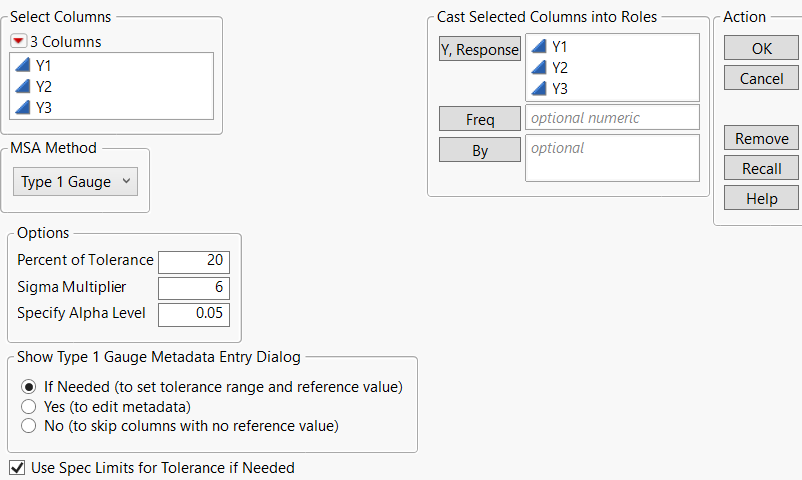Select Y3 continuous icon in Select Columns
The height and width of the screenshot is (480, 802).
(22, 107)
